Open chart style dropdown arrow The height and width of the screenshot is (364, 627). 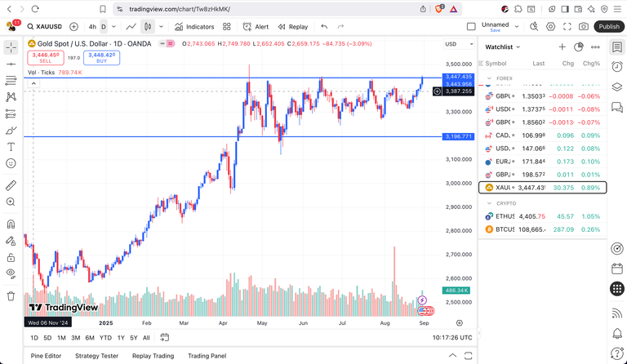pos(161,27)
